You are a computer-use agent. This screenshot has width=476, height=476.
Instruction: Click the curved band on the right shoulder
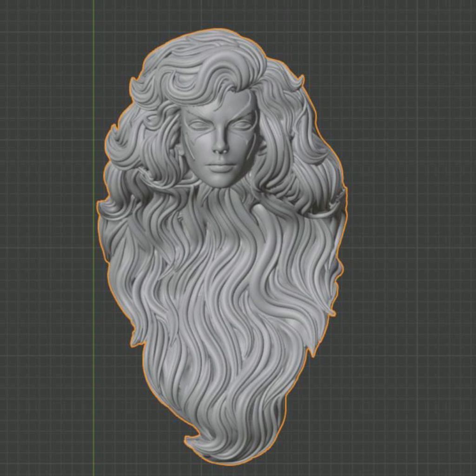325,214
